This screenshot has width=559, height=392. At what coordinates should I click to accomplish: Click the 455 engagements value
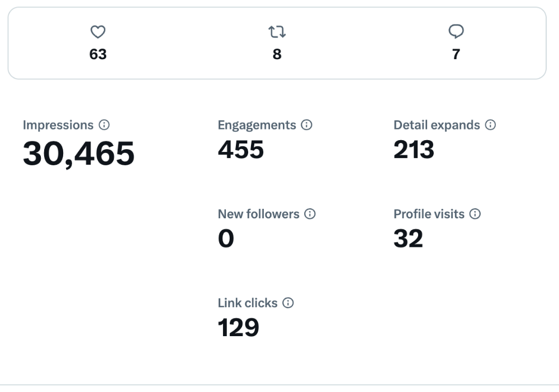[241, 150]
